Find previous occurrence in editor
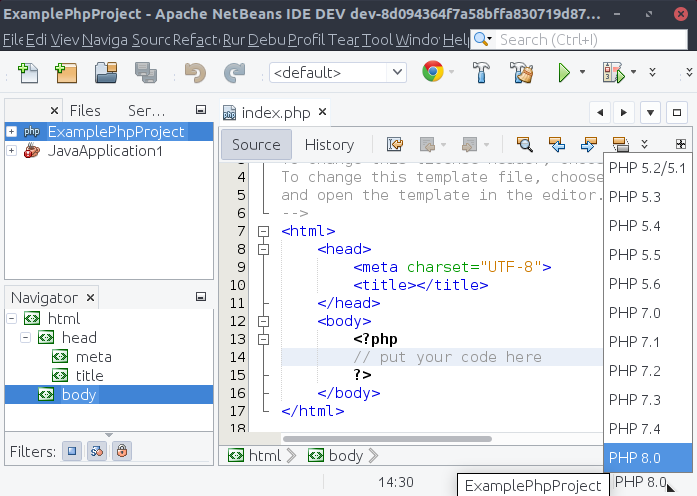This screenshot has width=697, height=496. 557,144
